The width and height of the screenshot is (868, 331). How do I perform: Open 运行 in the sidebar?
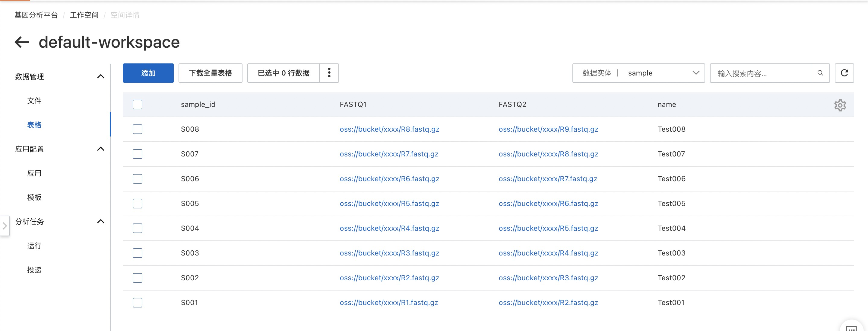[x=34, y=246]
